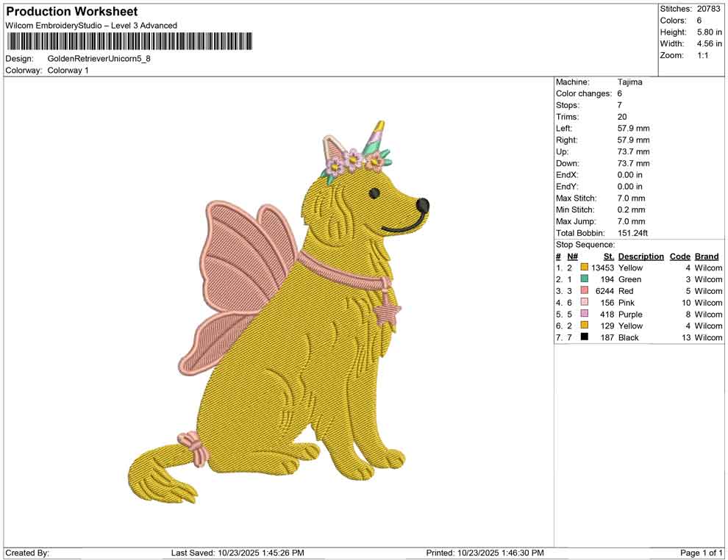This screenshot has width=728, height=560.
Task: Select the Black thread swatch for stop 7
Action: (x=583, y=337)
